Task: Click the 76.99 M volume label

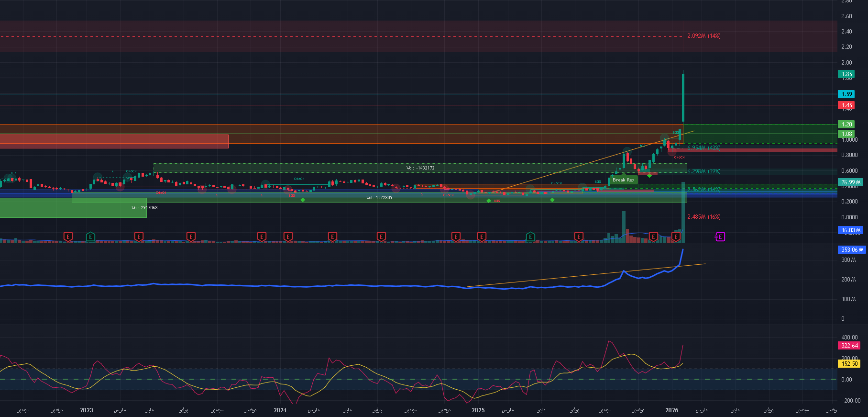Action: [851, 182]
